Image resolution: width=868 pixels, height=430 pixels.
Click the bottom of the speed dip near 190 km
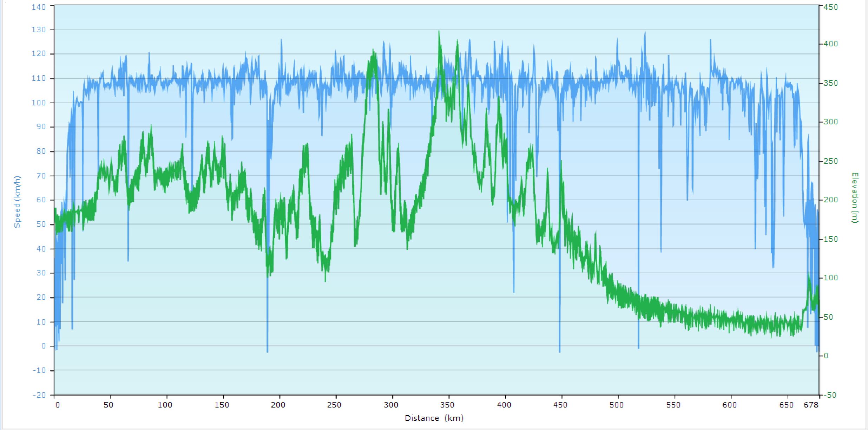tap(267, 352)
